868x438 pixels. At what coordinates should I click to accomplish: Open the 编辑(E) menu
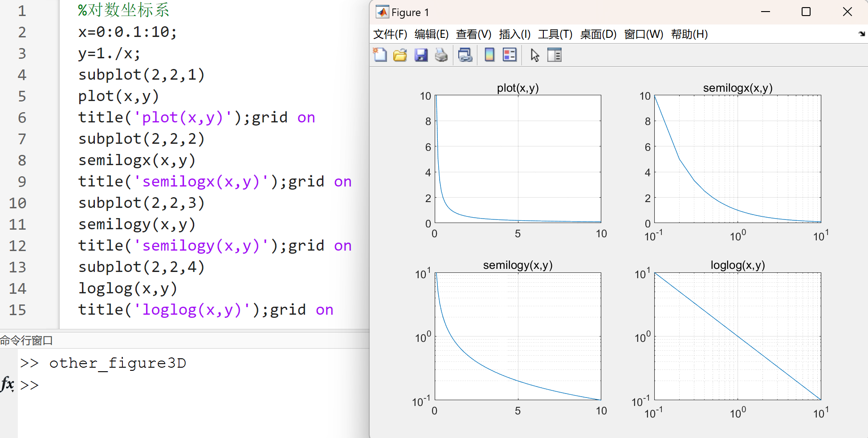432,34
